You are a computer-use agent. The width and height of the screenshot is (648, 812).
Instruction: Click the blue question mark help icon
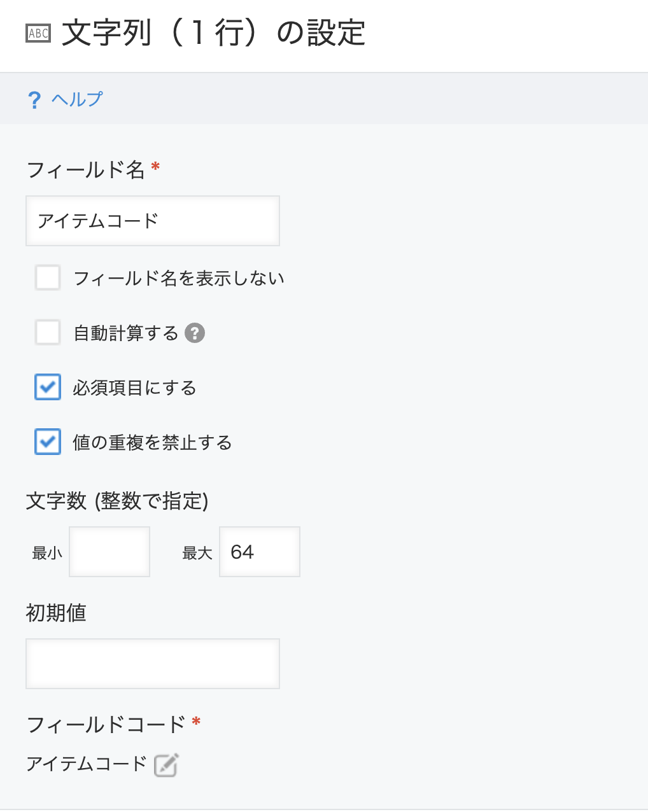[x=34, y=100]
